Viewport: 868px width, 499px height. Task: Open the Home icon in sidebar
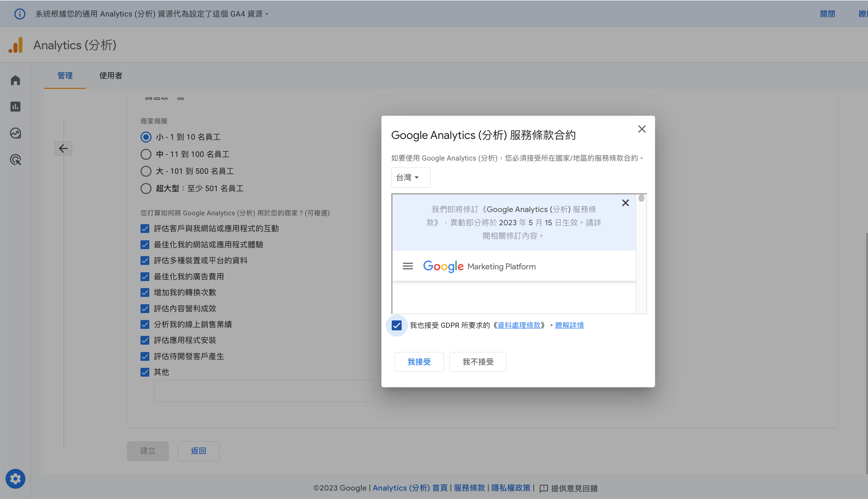15,80
